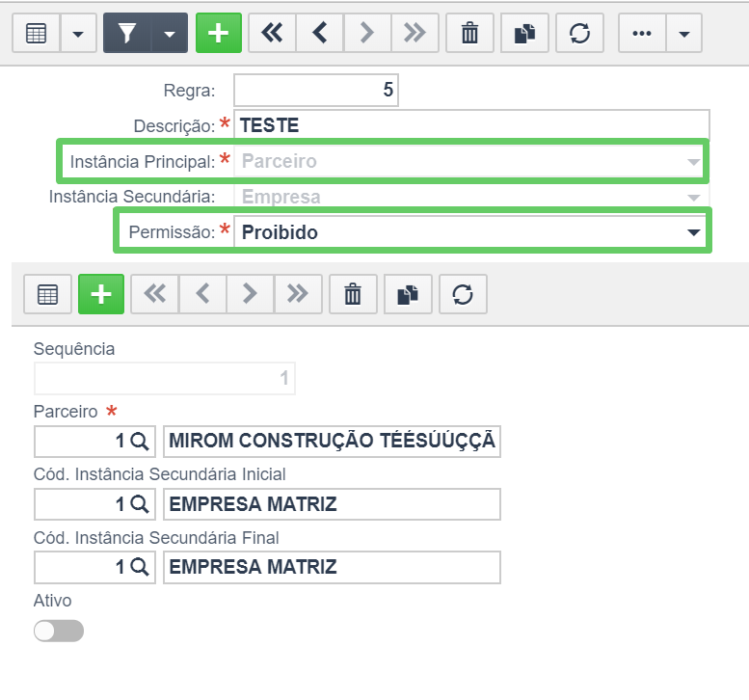The image size is (749, 700).
Task: Switch to grid view in top toolbar
Action: click(x=37, y=33)
